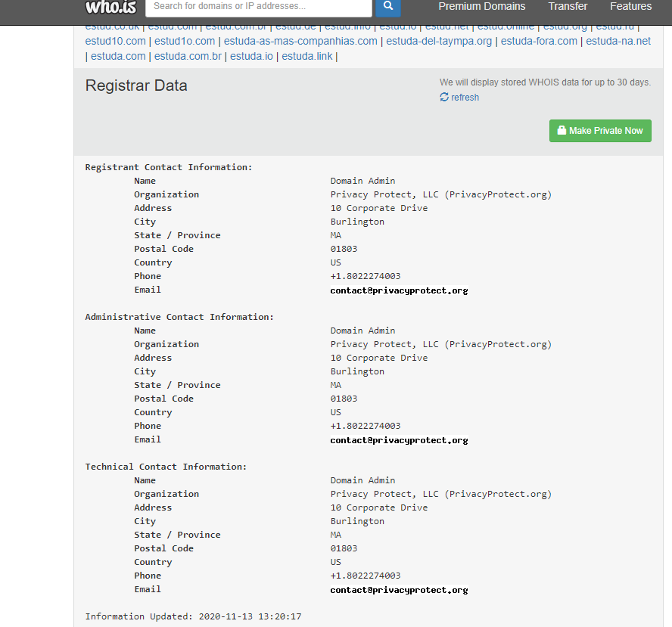The image size is (672, 627).
Task: Click Registrant address 10 Corporate Drive
Action: 379,208
